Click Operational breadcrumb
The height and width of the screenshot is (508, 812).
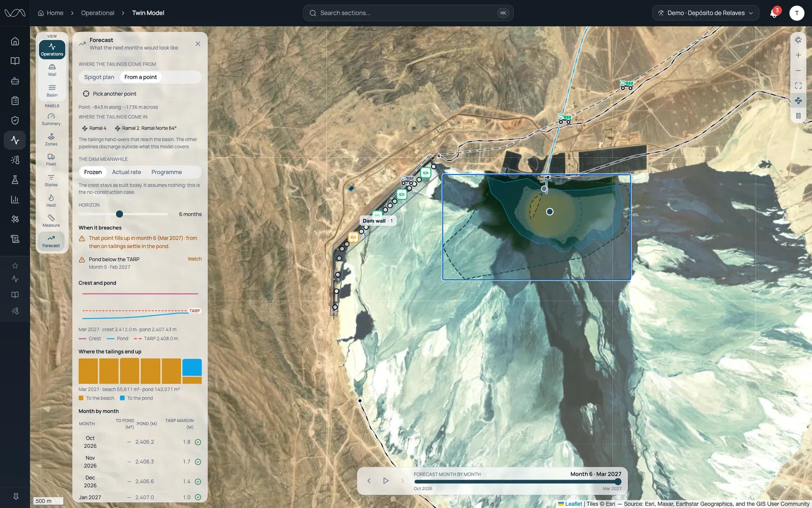[x=97, y=13]
